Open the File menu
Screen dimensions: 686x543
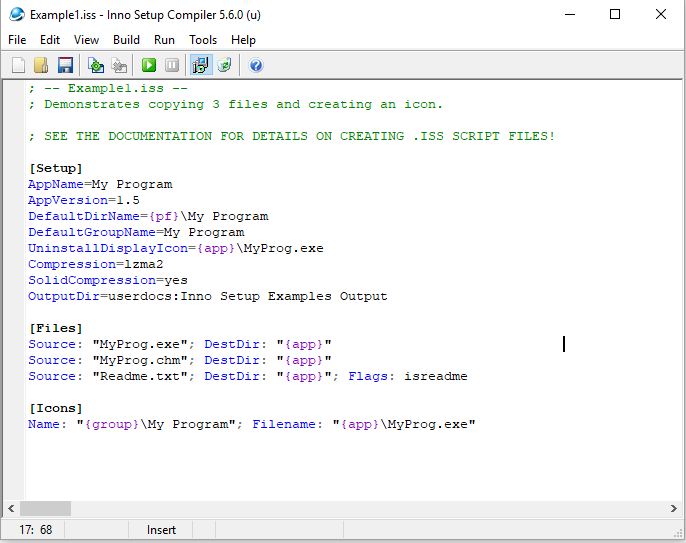[x=17, y=40]
